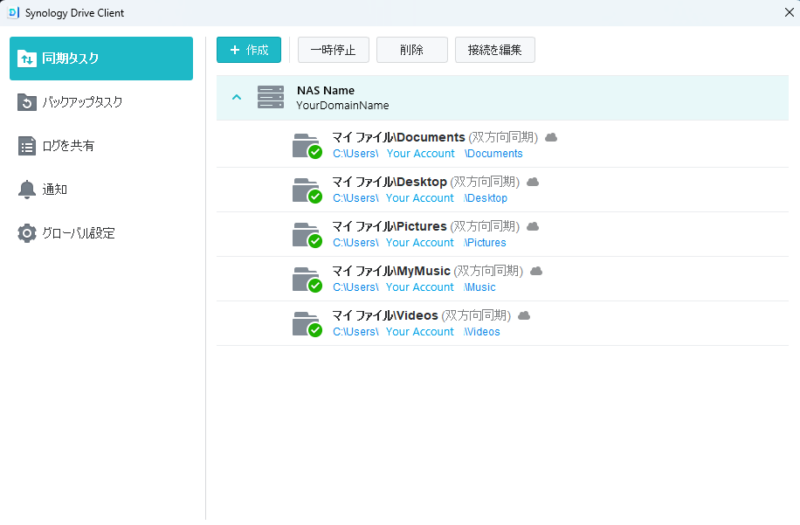The width and height of the screenshot is (800, 525).
Task: Click the 一時停止 pause button
Action: tap(333, 50)
